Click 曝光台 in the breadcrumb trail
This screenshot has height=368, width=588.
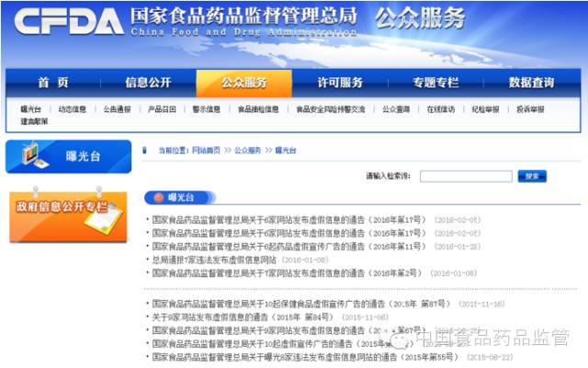pos(286,150)
